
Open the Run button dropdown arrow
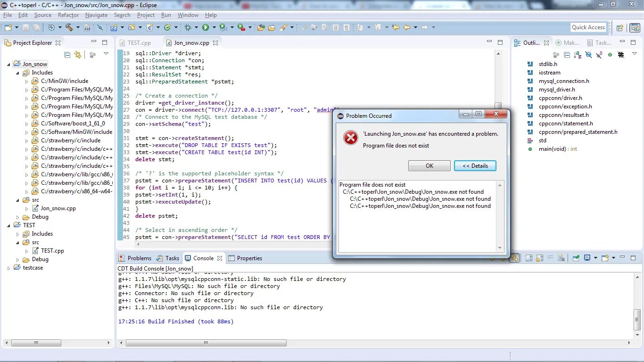click(x=214, y=27)
